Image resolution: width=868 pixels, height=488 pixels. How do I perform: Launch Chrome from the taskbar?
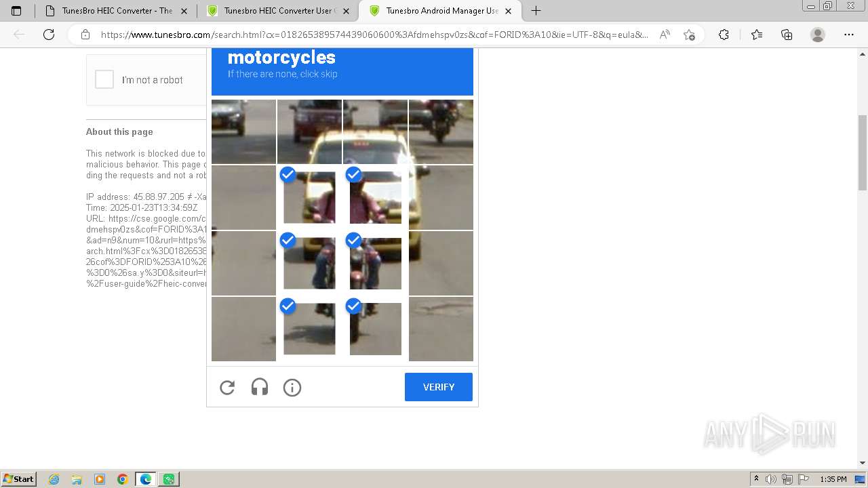(123, 479)
